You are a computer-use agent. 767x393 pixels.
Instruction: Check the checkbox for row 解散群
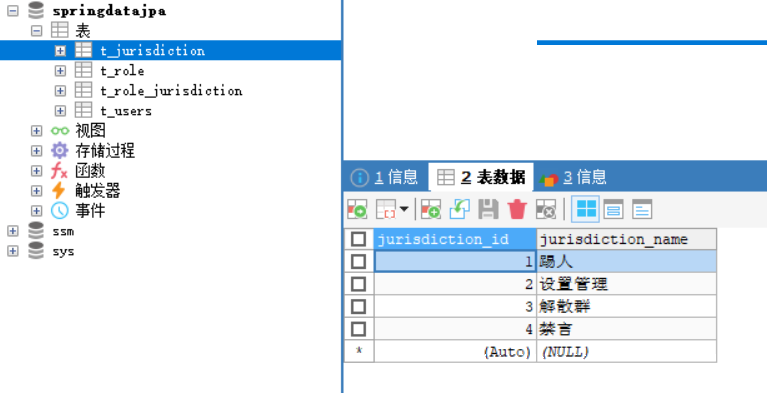click(359, 306)
